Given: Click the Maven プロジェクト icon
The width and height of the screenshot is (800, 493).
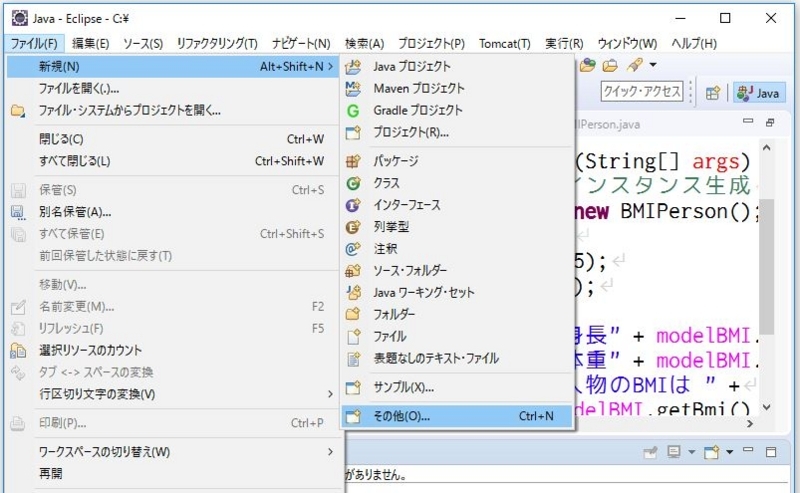Looking at the screenshot, I should (353, 89).
